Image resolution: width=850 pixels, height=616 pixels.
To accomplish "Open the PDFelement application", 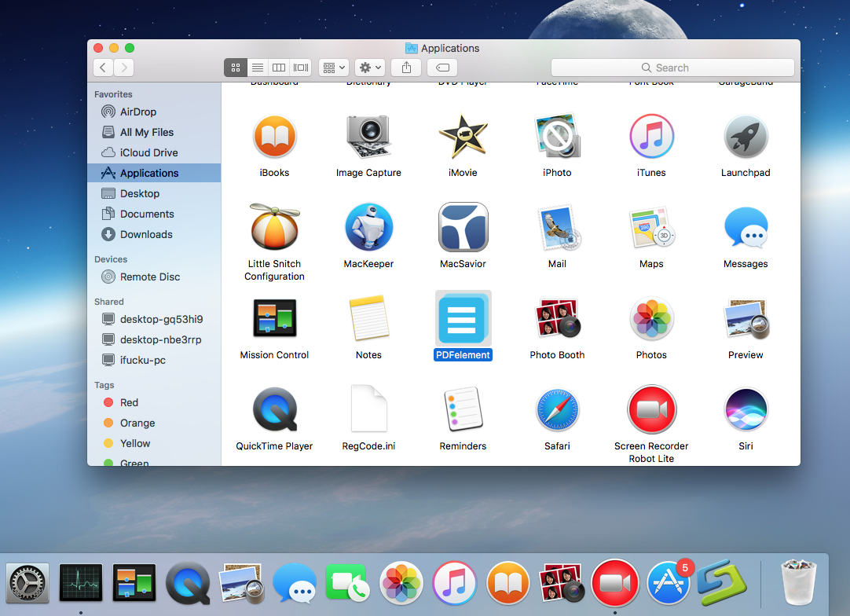I will (463, 318).
